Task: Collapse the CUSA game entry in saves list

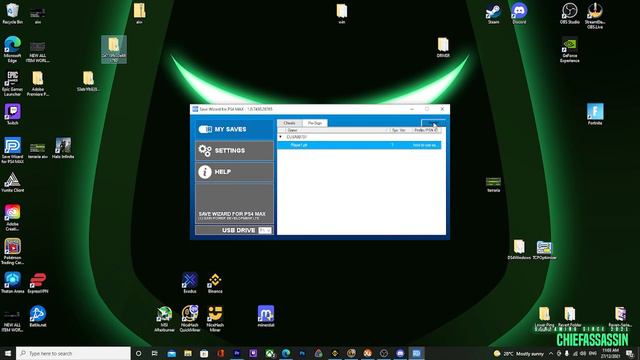Action: click(x=280, y=137)
